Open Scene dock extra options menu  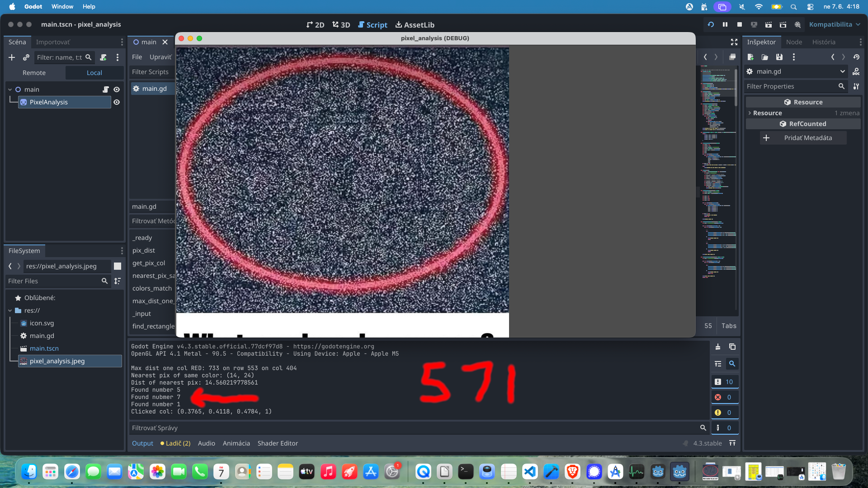pyautogui.click(x=118, y=57)
